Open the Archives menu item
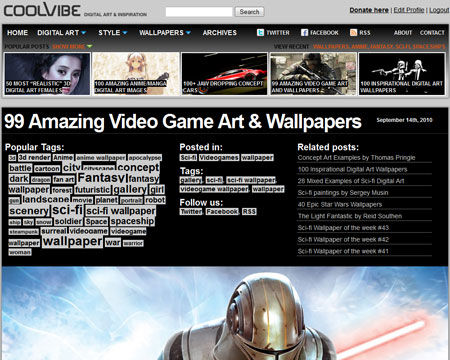Viewport: 450px width, 360px height. pos(220,33)
